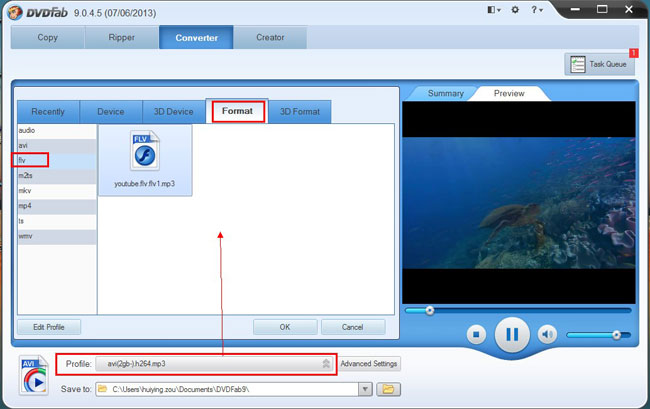The width and height of the screenshot is (650, 409).
Task: Switch to the Ripper module tab
Action: tap(121, 37)
